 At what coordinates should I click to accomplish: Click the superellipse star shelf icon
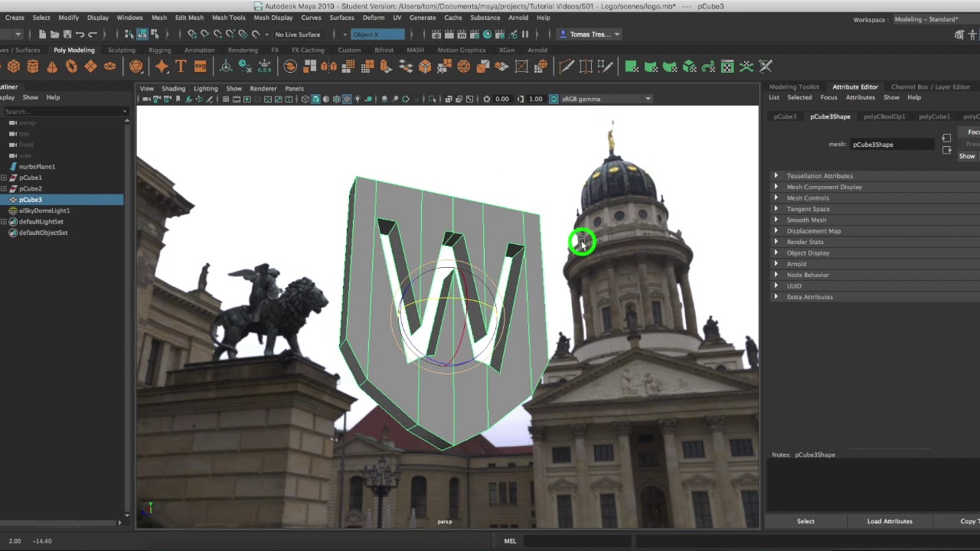[x=162, y=67]
